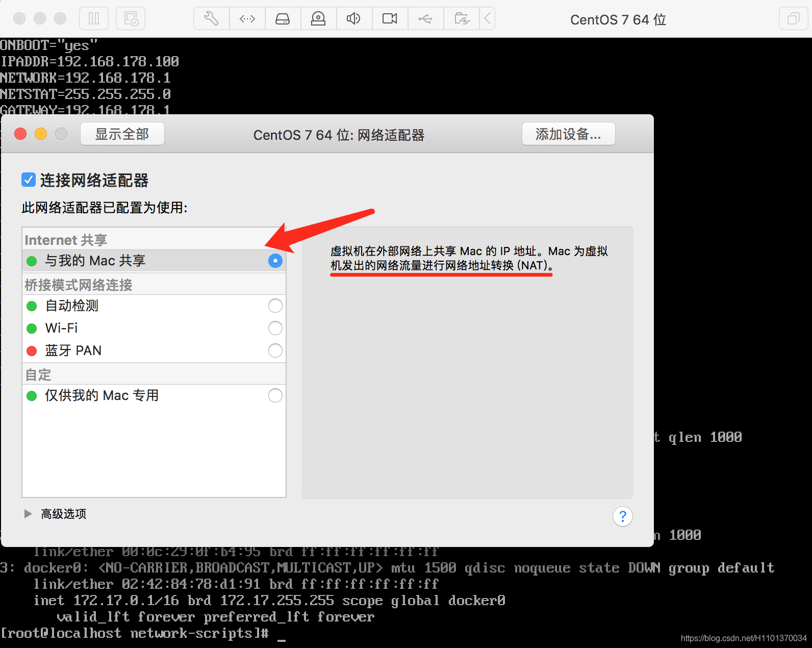812x648 pixels.
Task: Click the green status dot beside Wi-Fi
Action: [32, 329]
